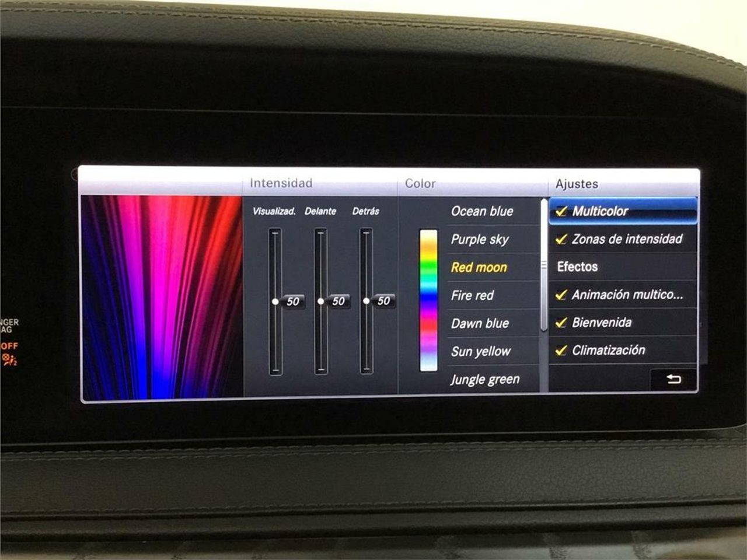Select Jungle green color option

(x=484, y=379)
